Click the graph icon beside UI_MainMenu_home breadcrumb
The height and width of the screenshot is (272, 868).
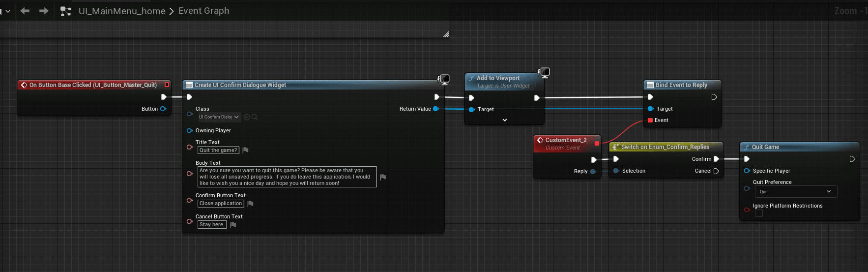(x=66, y=11)
